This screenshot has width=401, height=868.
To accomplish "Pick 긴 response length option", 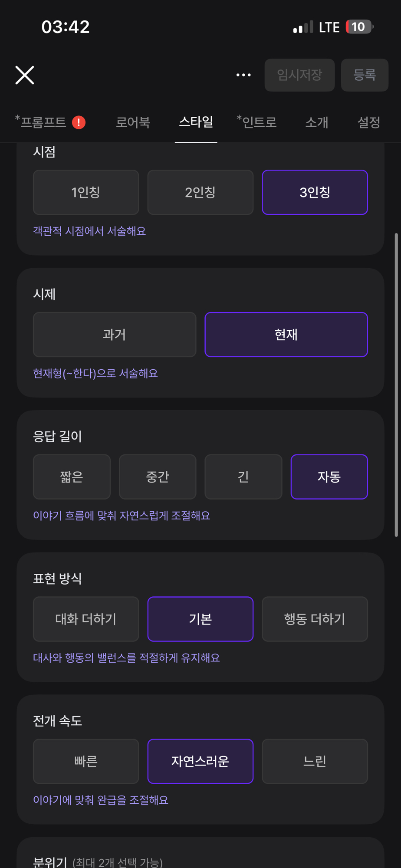I will 243,477.
